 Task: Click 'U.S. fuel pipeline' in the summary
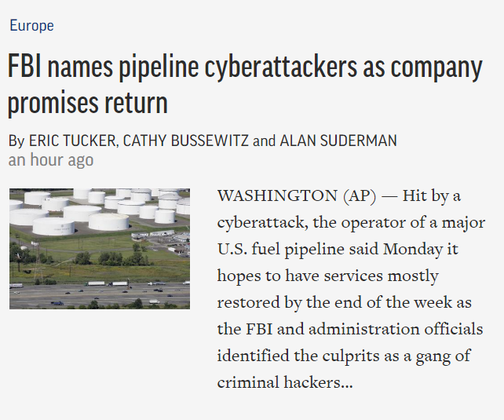[x=280, y=250]
